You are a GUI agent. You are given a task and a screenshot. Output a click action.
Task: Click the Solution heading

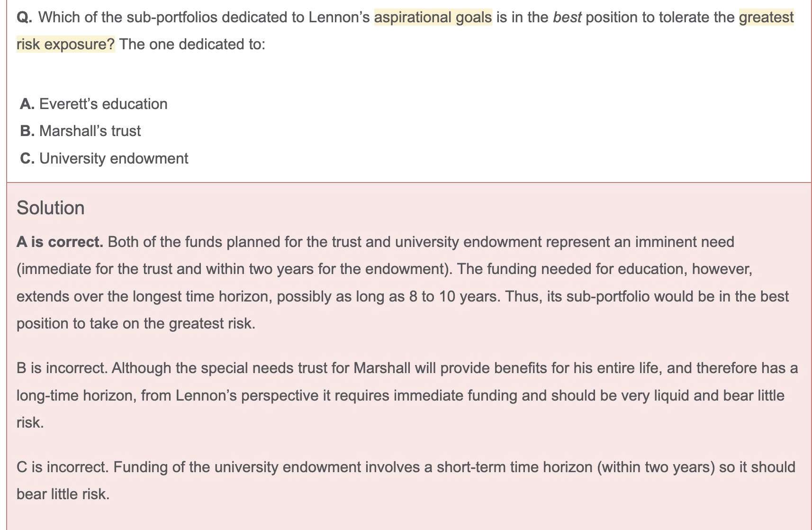(x=50, y=208)
